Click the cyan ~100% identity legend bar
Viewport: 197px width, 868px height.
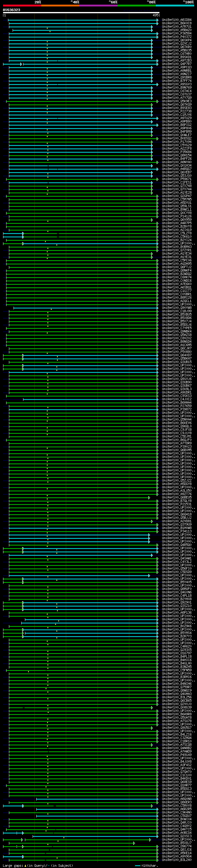point(175,6)
